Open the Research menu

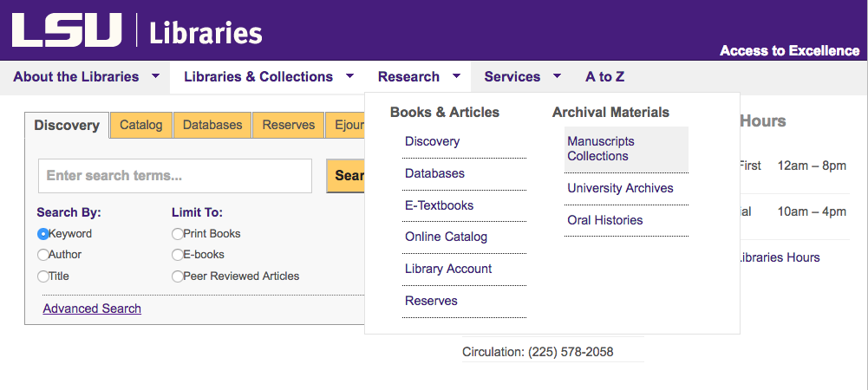tap(408, 77)
